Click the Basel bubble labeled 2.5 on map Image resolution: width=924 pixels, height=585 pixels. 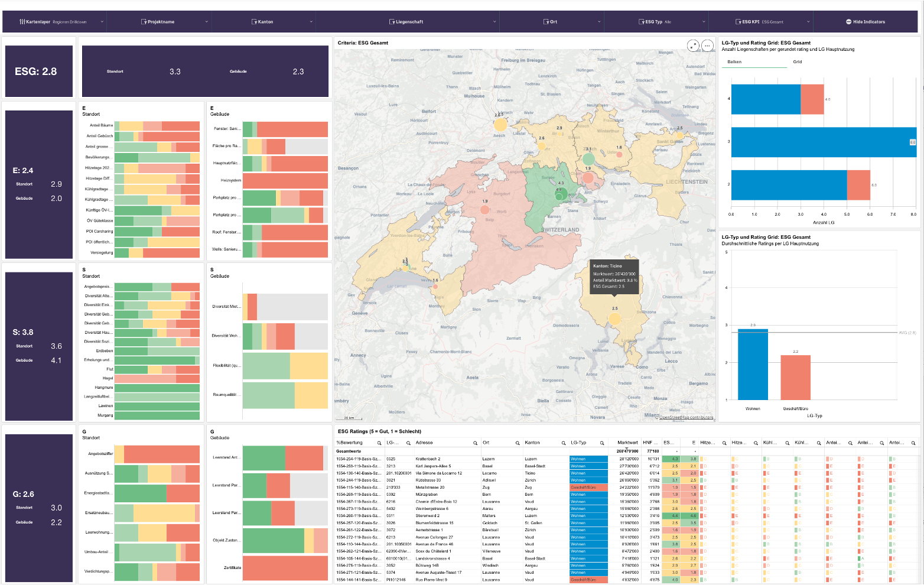pyautogui.click(x=500, y=125)
